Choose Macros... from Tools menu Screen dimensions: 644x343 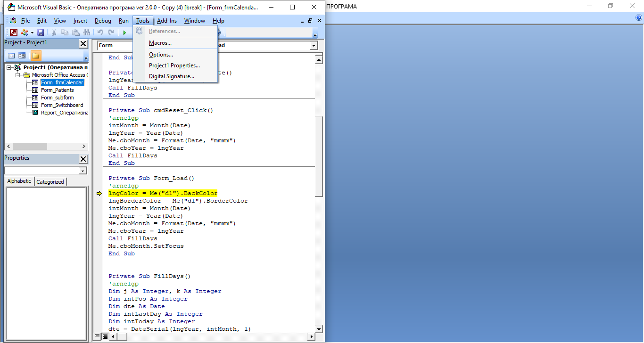(x=175, y=43)
